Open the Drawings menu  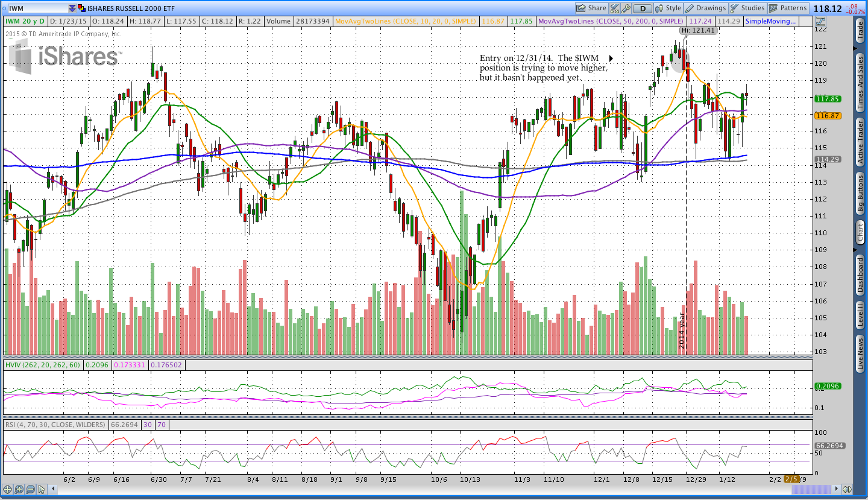706,8
